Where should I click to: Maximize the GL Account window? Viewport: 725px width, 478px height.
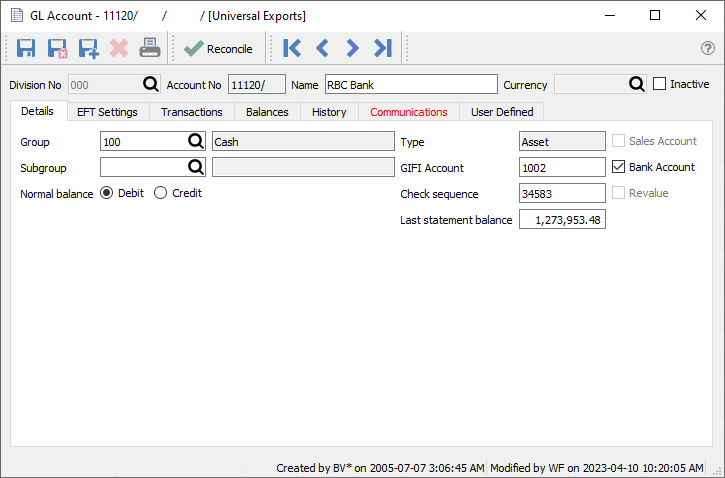point(655,15)
